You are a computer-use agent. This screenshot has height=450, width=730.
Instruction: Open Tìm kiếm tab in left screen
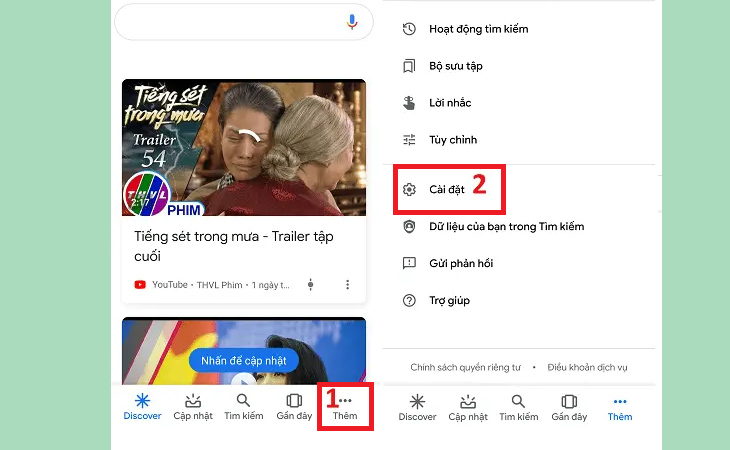click(x=243, y=406)
